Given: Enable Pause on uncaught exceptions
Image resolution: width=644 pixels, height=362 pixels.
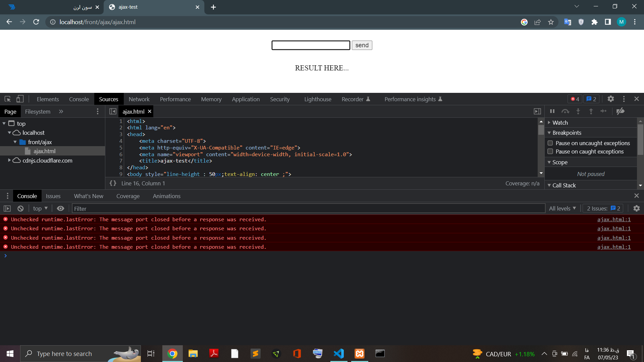Looking at the screenshot, I should (550, 143).
